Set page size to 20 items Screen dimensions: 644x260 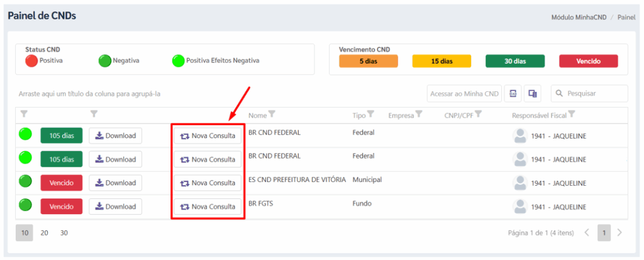pyautogui.click(x=44, y=233)
